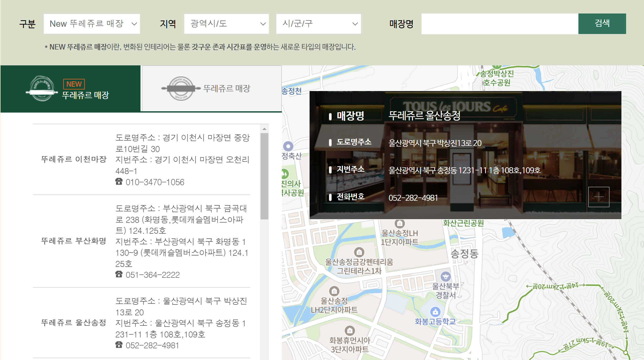Image resolution: width=644 pixels, height=360 pixels.
Task: Click the gray 뚜레쥬르 매장 logo icon
Action: click(181, 89)
